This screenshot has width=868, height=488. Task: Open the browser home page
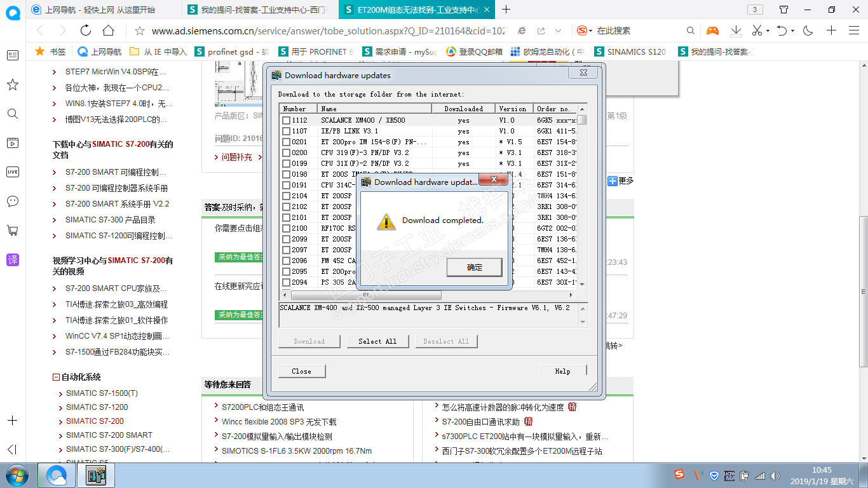click(109, 30)
